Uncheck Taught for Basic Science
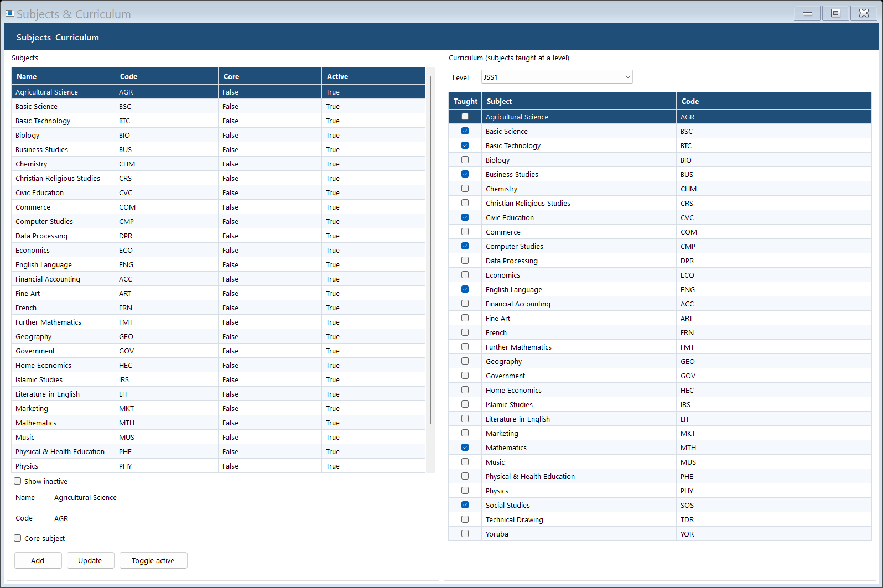 (x=465, y=131)
